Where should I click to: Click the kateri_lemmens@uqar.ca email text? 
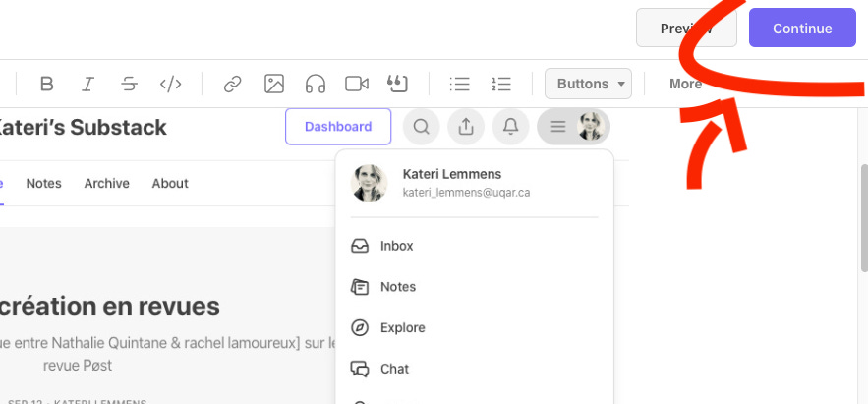pyautogui.click(x=466, y=193)
